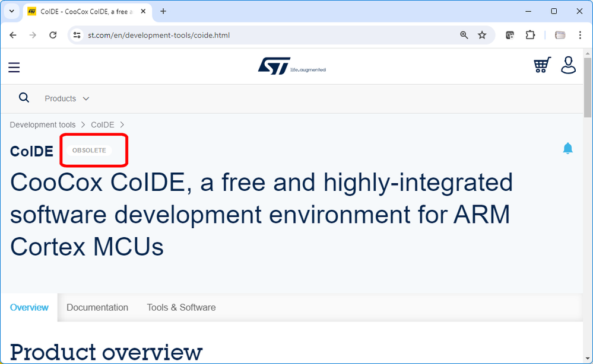Select the CoIDE browser tab

(x=87, y=12)
